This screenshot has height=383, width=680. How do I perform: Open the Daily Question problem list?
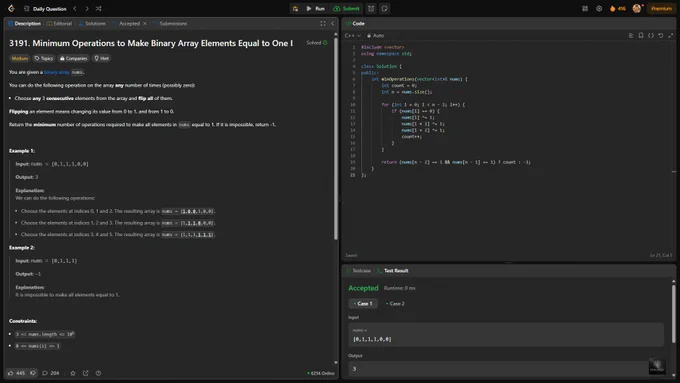(x=46, y=9)
